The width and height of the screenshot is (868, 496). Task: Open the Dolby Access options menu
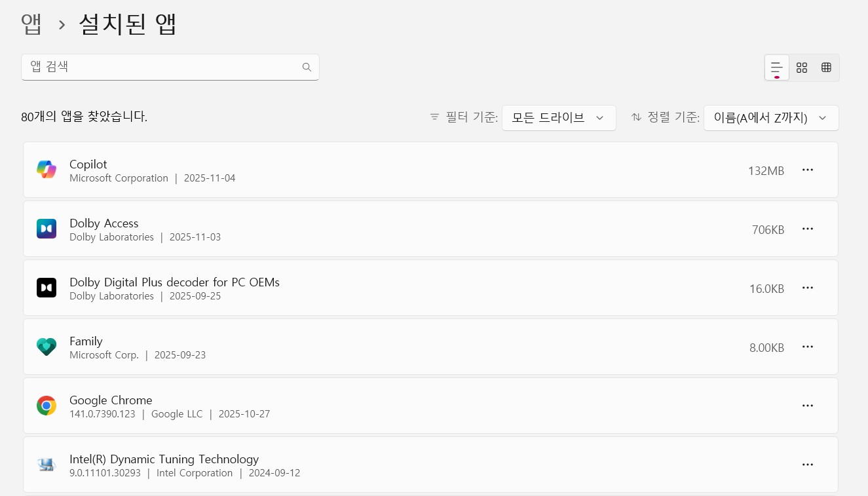click(807, 228)
